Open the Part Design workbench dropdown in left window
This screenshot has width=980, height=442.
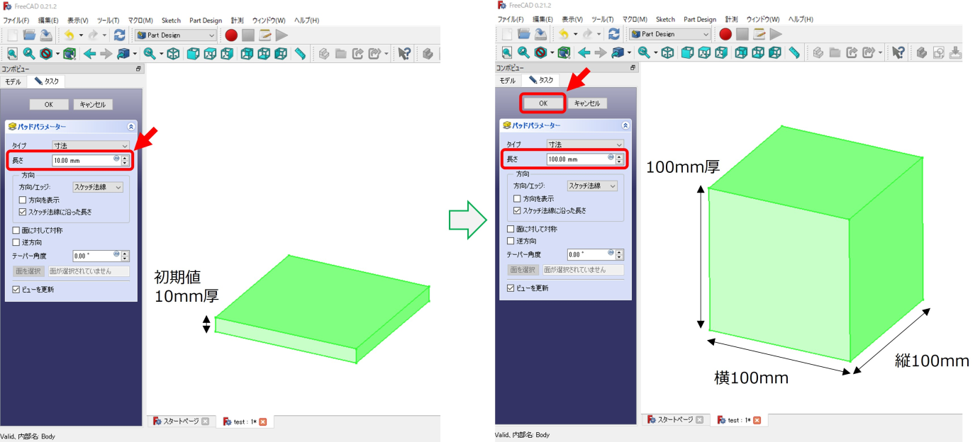[176, 35]
